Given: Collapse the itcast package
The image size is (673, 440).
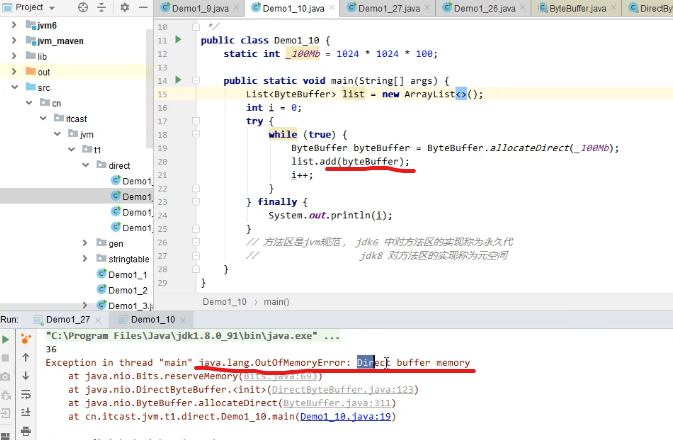Looking at the screenshot, I should pos(43,118).
